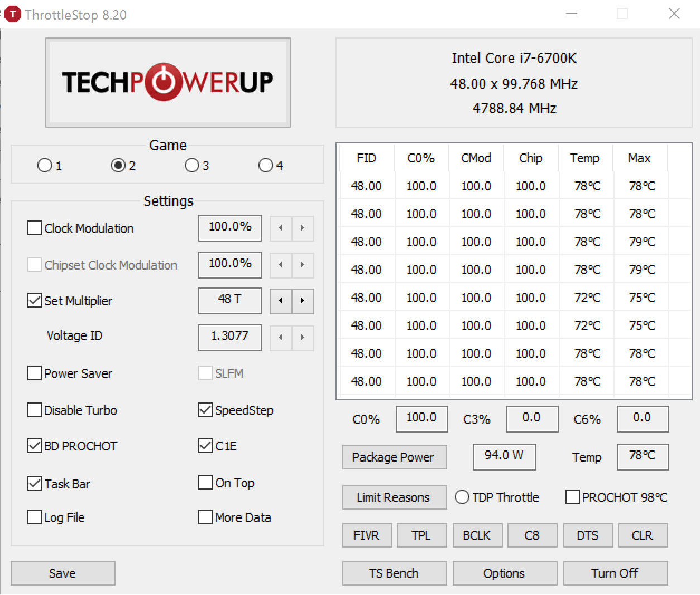Screen dimensions: 700x595
Task: Click the Intel Core i7-6700K text
Action: 514,59
